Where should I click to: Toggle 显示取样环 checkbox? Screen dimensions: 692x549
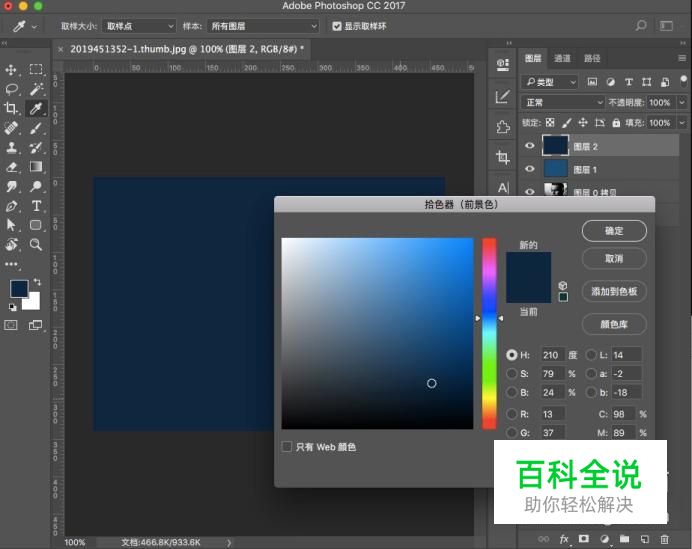tap(337, 26)
